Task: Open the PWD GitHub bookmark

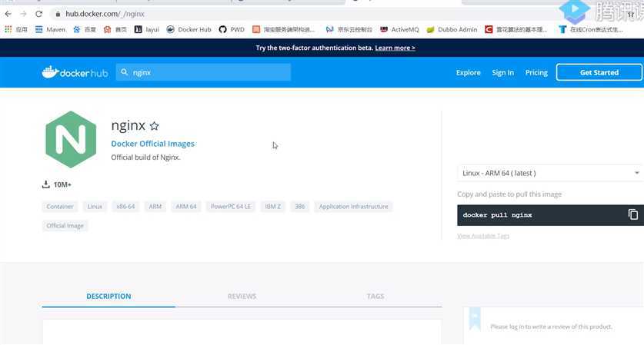Action: click(232, 29)
